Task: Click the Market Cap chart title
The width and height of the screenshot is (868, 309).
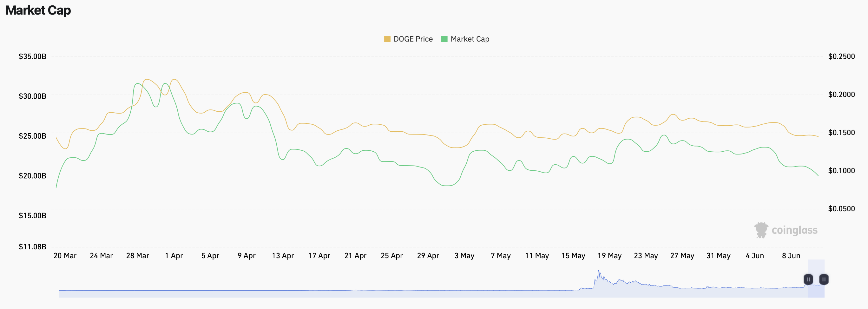Action: point(38,10)
